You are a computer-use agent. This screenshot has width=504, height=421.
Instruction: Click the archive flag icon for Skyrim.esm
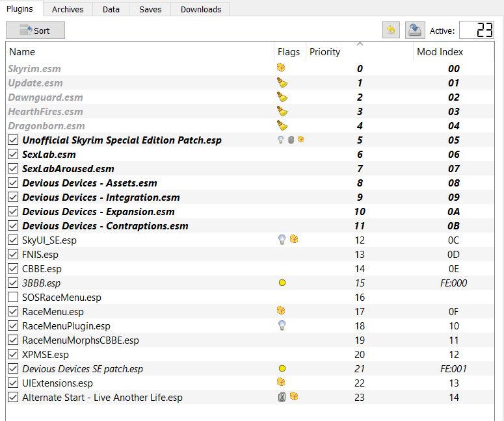pyautogui.click(x=281, y=68)
